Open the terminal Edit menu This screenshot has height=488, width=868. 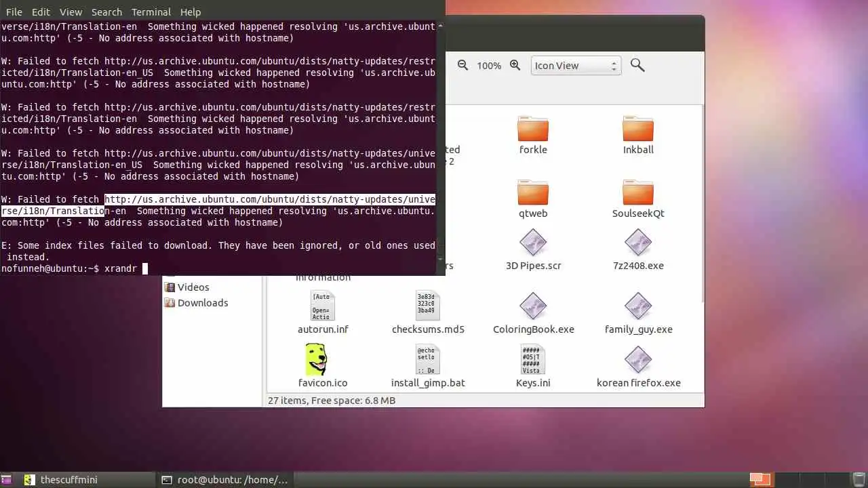(41, 12)
